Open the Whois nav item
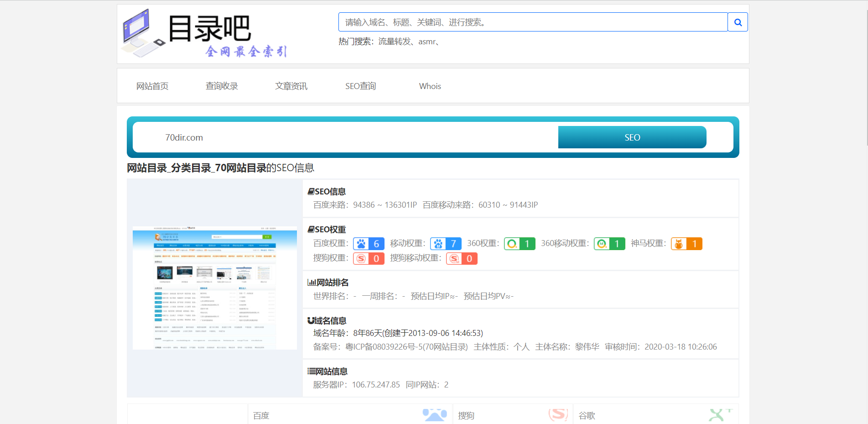The height and width of the screenshot is (424, 868). (430, 86)
